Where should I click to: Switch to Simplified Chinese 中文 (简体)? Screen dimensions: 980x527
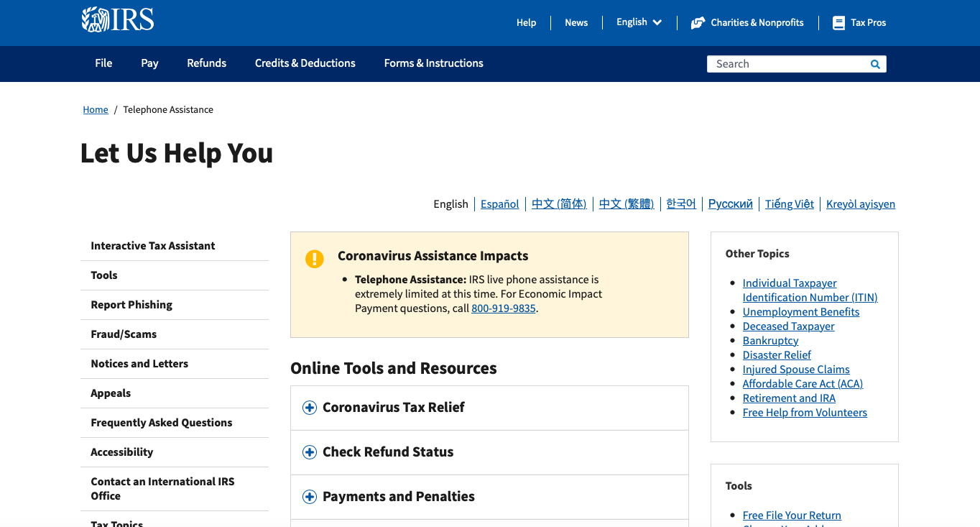559,204
